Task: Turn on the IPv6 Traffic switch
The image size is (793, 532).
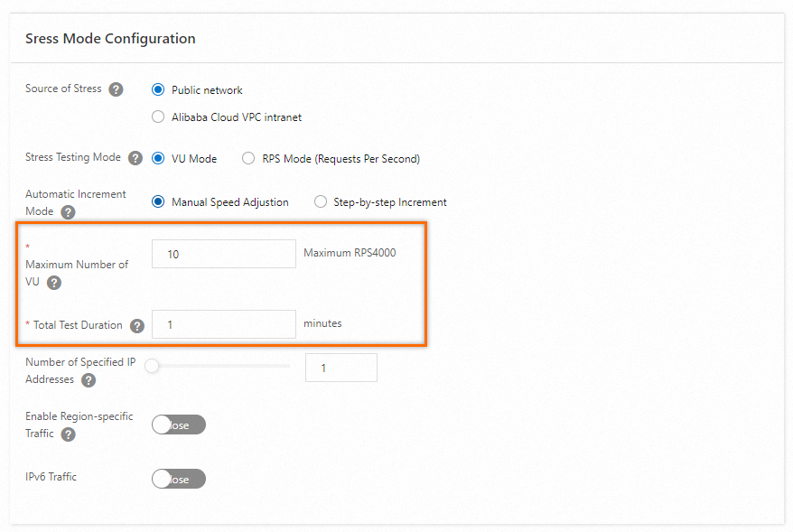Action: tap(178, 479)
